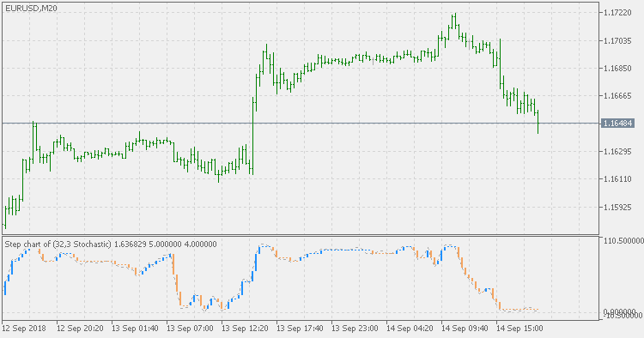Click the 12 Sep 20:20 time label

(x=80, y=329)
